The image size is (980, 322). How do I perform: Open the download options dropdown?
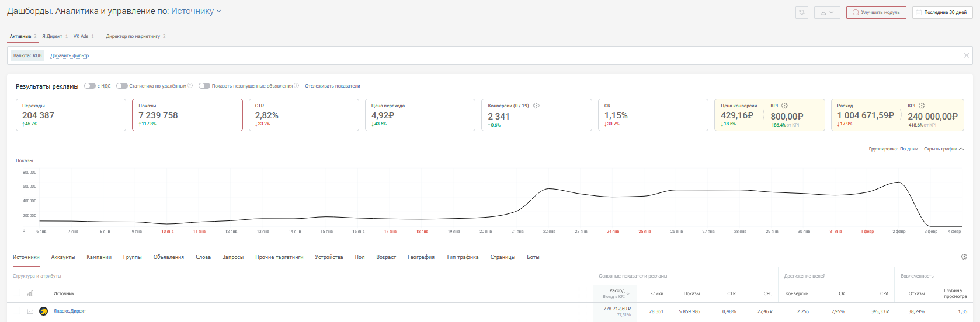[827, 12]
